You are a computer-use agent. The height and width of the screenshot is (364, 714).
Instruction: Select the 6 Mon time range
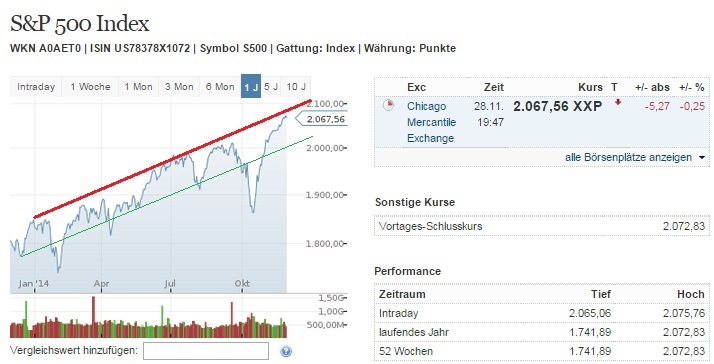point(220,87)
